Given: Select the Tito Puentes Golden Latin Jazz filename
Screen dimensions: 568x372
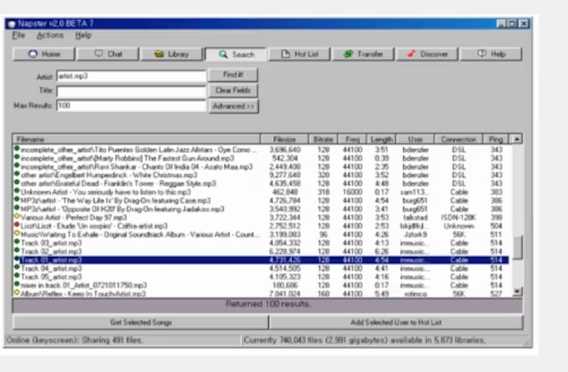Looking at the screenshot, I should [138, 150].
